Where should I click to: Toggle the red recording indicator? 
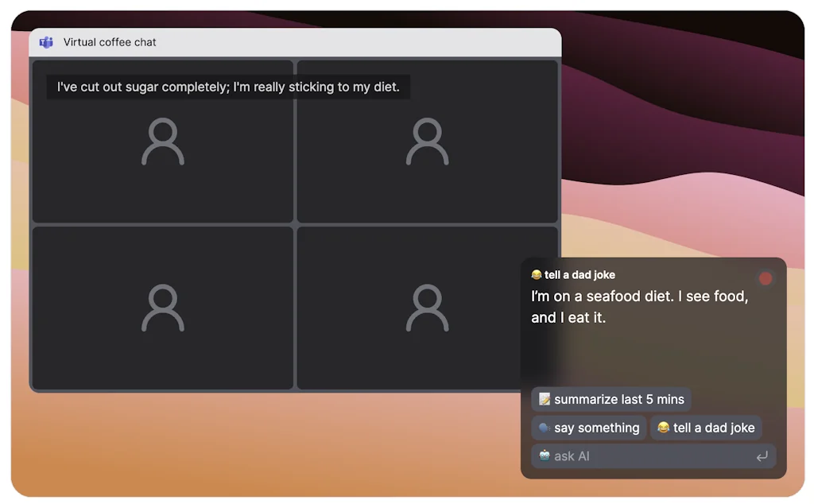tap(765, 278)
